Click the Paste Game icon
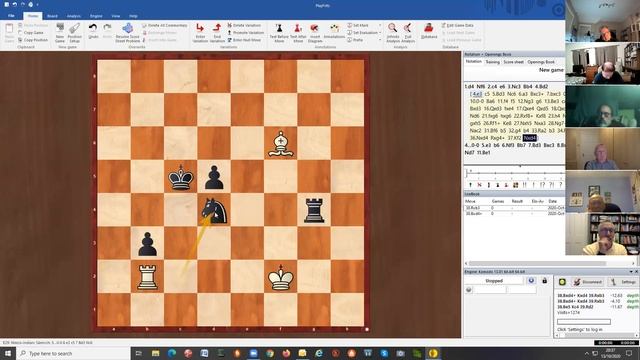 click(9, 33)
